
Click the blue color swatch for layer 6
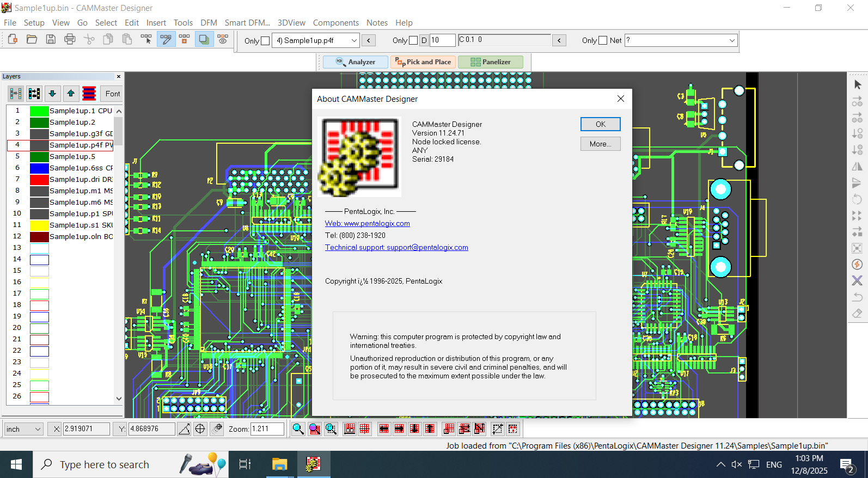click(x=39, y=168)
